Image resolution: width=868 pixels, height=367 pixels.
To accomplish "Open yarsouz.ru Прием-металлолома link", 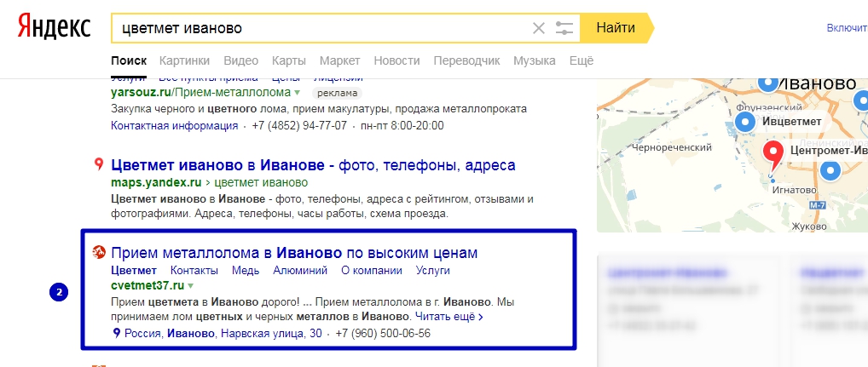I will coord(200,92).
